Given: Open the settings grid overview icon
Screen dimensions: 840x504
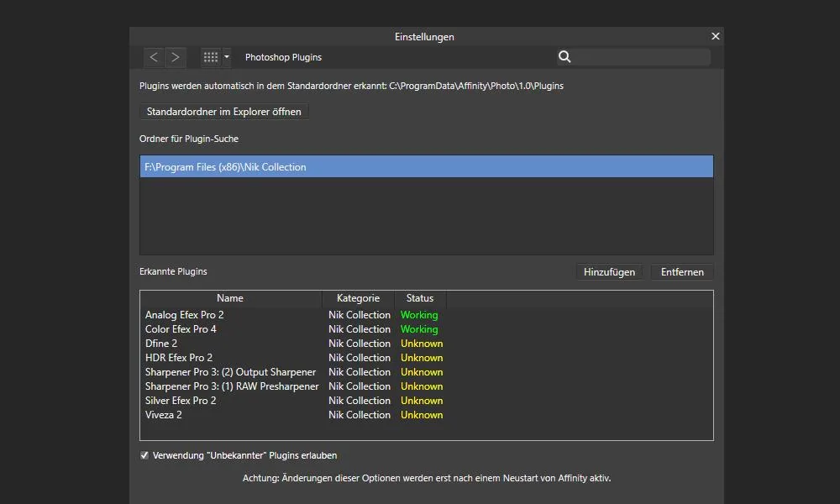Looking at the screenshot, I should (211, 57).
